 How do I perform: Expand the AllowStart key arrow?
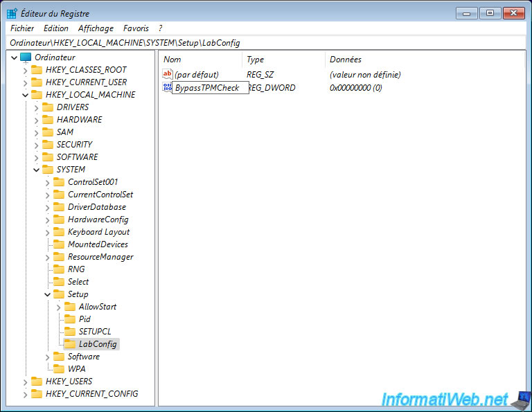pos(58,307)
